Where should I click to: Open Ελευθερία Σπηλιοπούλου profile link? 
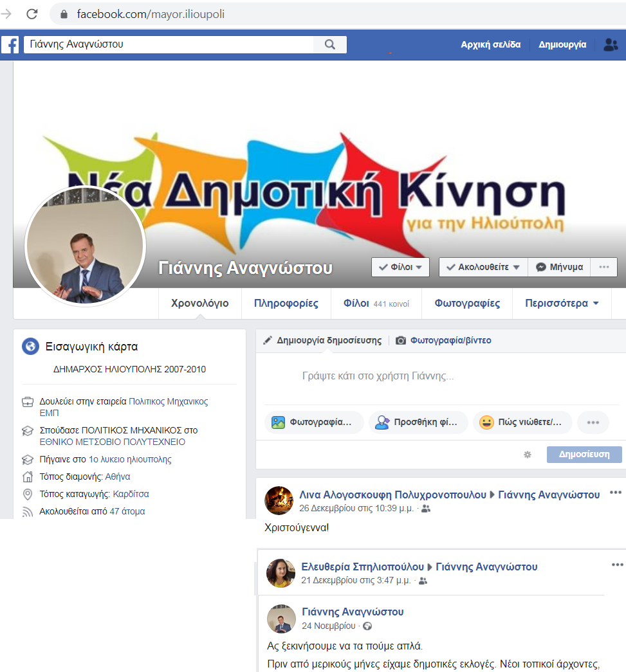[363, 567]
